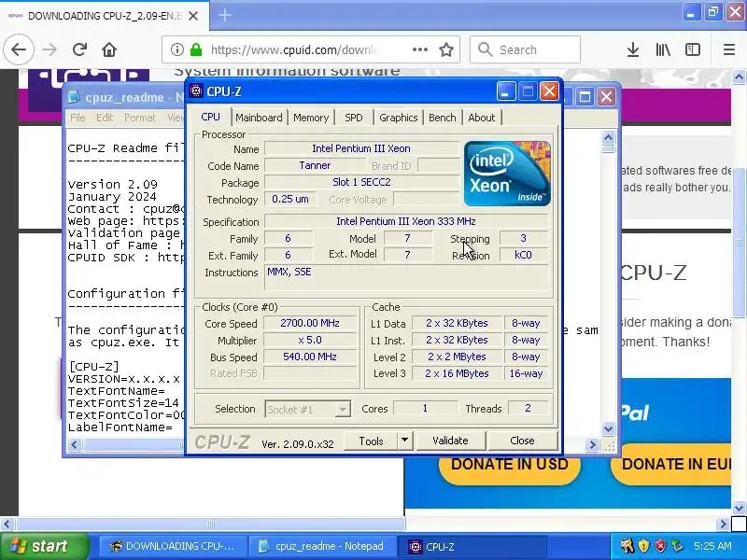Expand the Tools dropdown arrow
Viewport: 747px width, 560px height.
tap(404, 441)
